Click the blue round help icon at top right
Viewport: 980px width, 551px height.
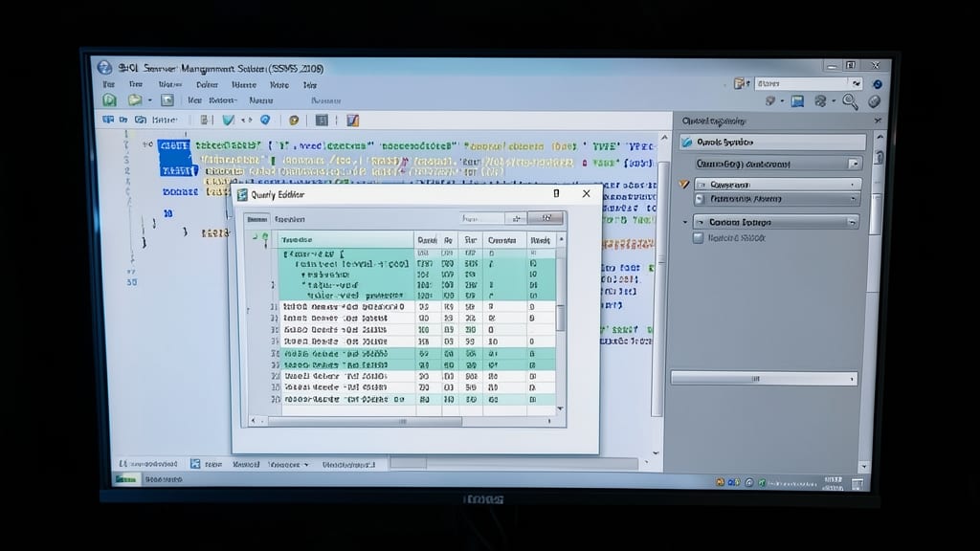(x=878, y=84)
